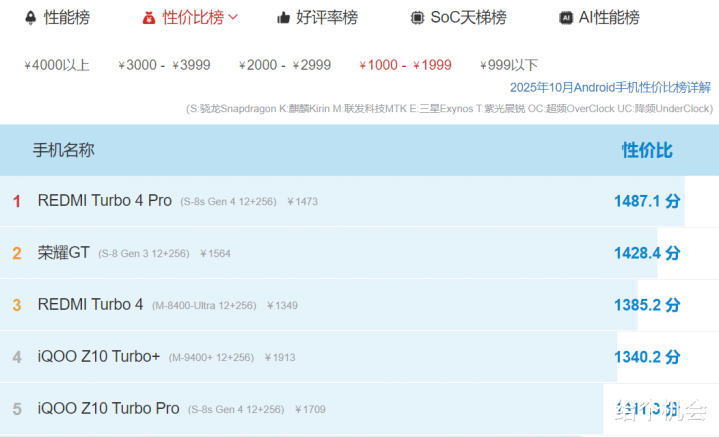Click the ¥1913 price label
Image resolution: width=719 pixels, height=437 pixels.
tap(280, 357)
